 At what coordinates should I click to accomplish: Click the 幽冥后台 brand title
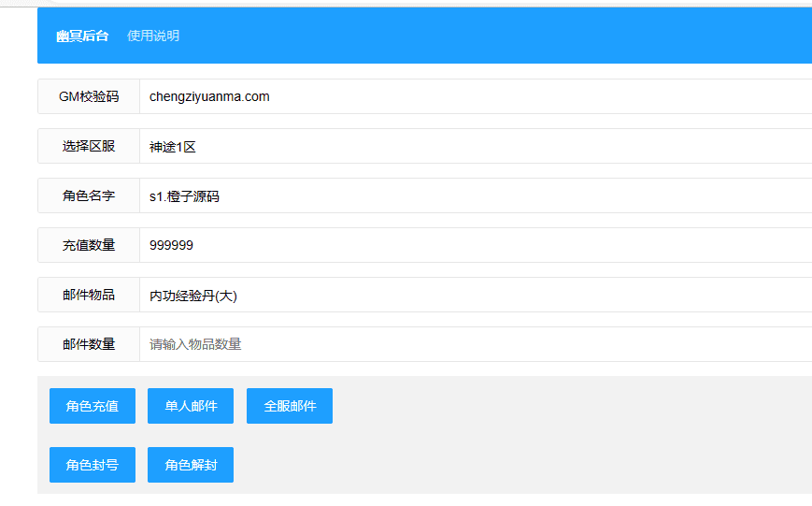pos(82,36)
